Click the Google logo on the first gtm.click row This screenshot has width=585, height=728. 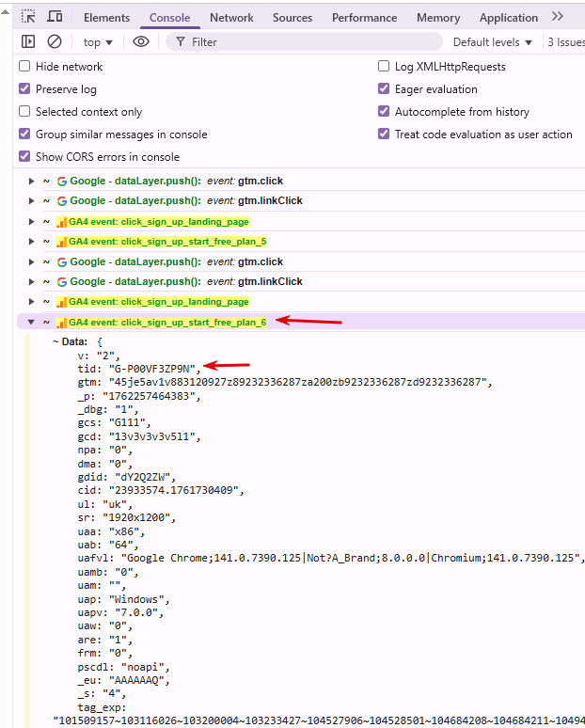tap(62, 182)
